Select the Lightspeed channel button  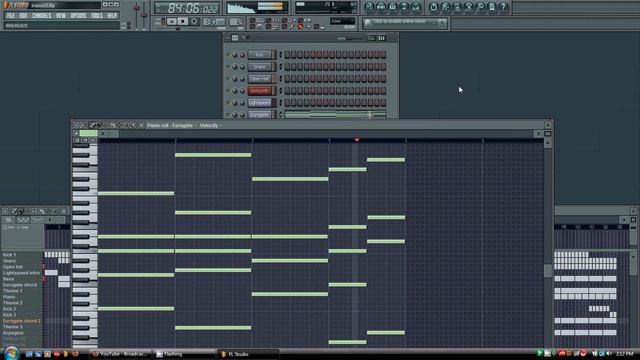pyautogui.click(x=260, y=102)
